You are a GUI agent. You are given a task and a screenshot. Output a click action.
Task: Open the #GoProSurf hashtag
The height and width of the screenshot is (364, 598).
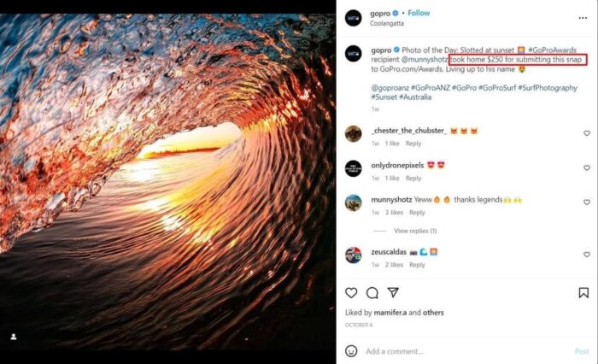coord(497,88)
